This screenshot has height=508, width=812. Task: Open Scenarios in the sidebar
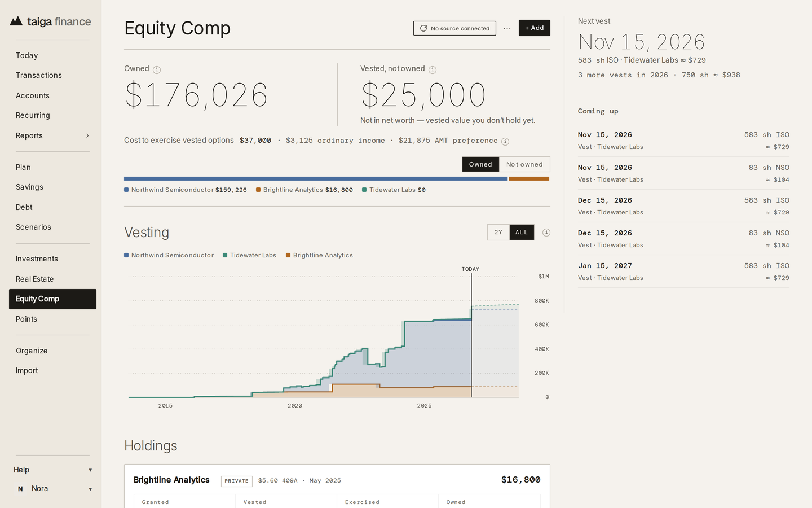click(x=52, y=227)
